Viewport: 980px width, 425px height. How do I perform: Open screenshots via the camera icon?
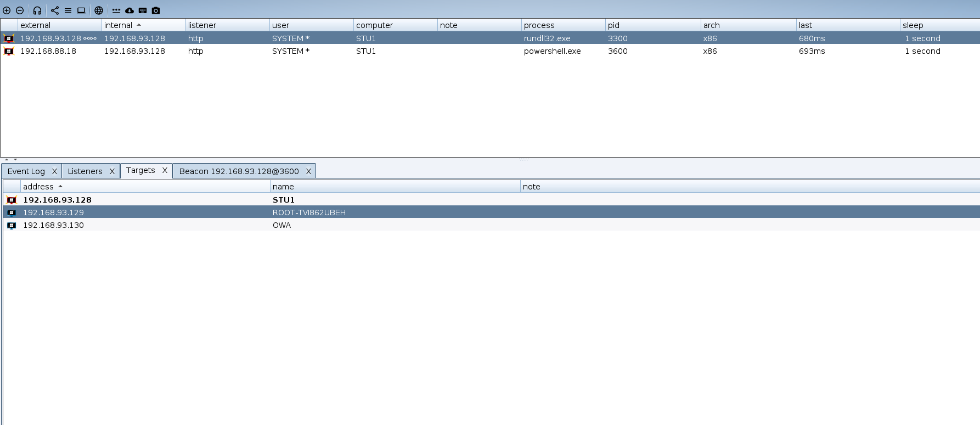156,10
